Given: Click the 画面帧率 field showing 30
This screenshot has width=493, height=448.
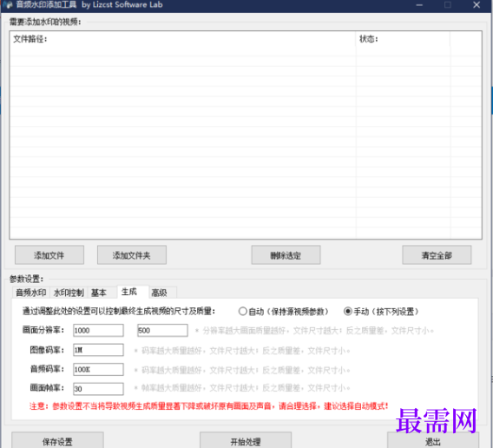Looking at the screenshot, I should click(98, 389).
